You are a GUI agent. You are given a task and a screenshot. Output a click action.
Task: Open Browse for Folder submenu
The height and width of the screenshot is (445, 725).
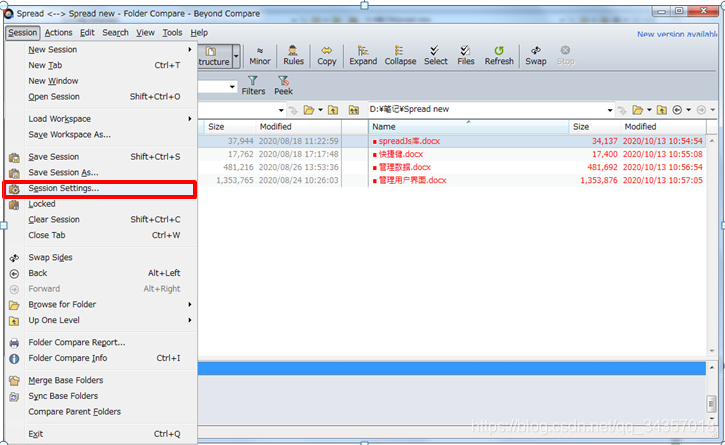(x=100, y=305)
